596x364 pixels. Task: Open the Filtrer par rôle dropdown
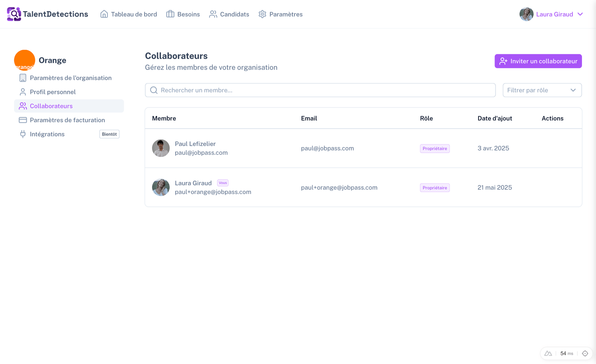pos(542,90)
